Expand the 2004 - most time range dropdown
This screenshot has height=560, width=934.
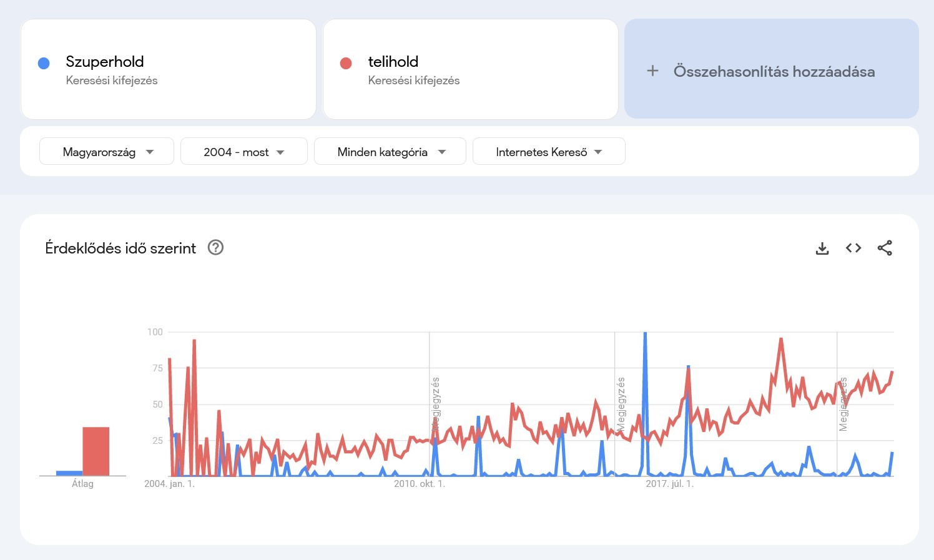click(x=243, y=152)
